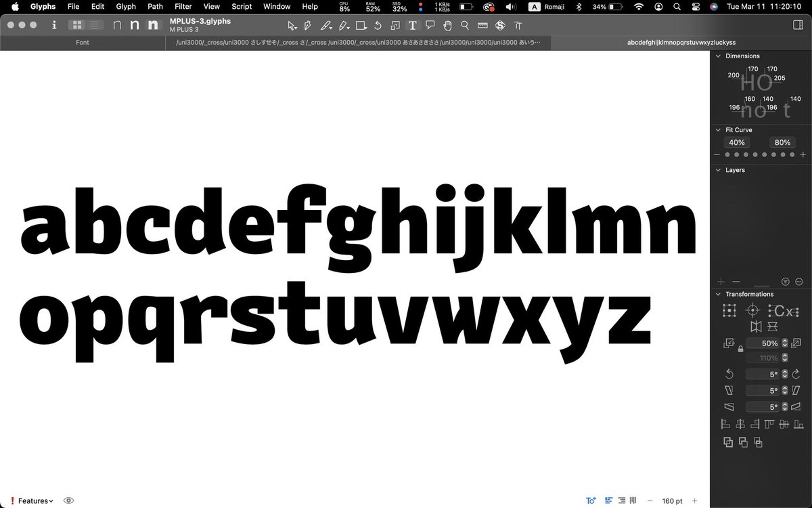Click stepper for rotation 5° field
This screenshot has height=508, width=812.
[x=785, y=374]
